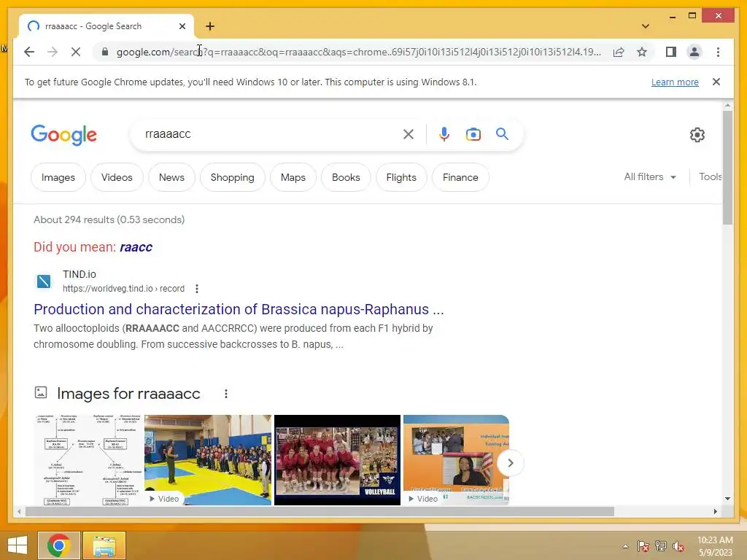The width and height of the screenshot is (747, 560).
Task: Switch to Finance results
Action: click(x=460, y=177)
